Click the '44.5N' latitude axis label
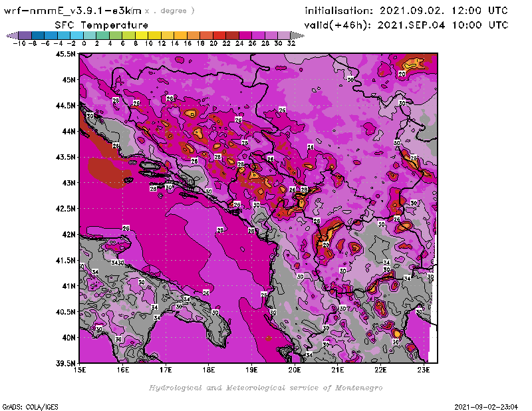 pos(65,106)
